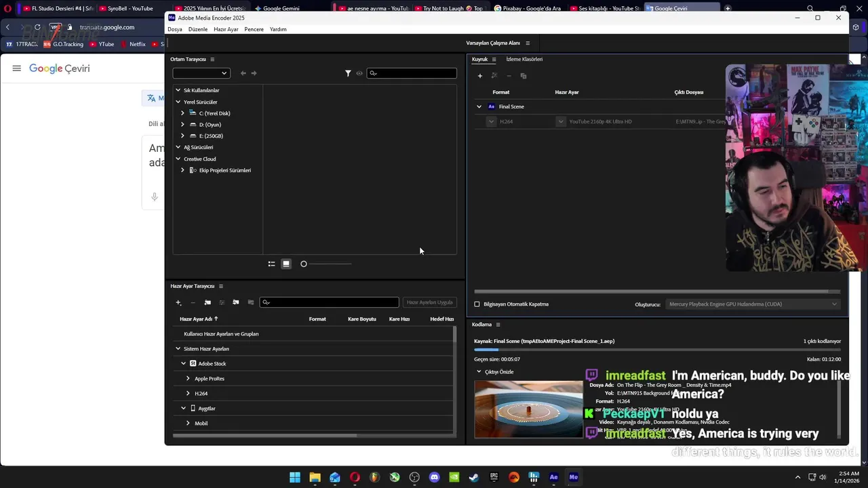This screenshot has width=868, height=488.
Task: Expand Ekip Projeleri Sürümleri node
Action: (182, 170)
